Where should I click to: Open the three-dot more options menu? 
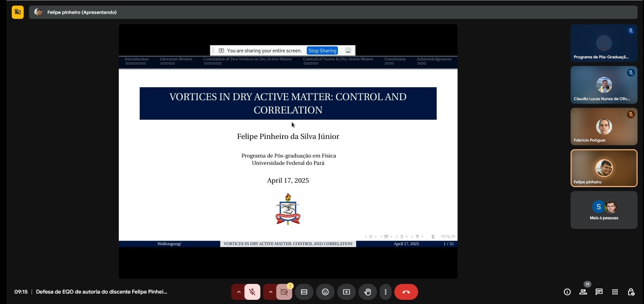[x=386, y=292]
